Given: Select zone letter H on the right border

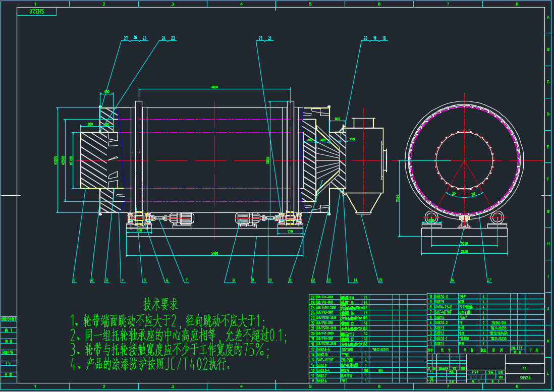Looking at the screenshot, I should click(548, 244).
